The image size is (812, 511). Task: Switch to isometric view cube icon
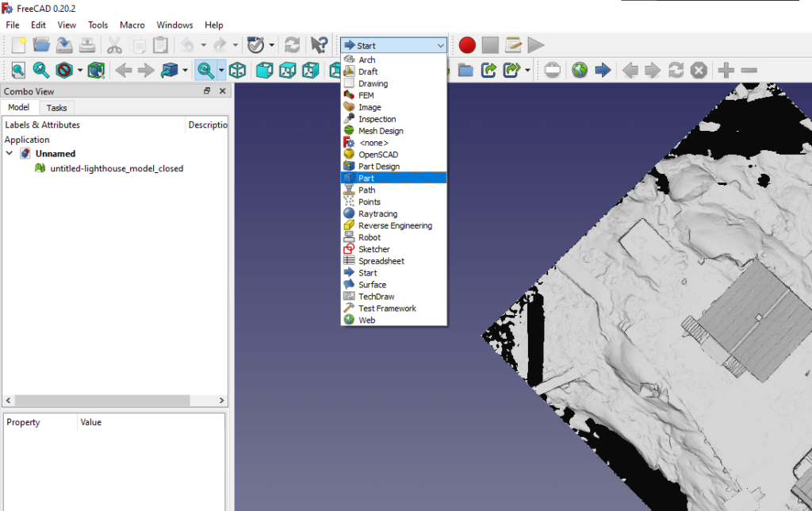point(237,71)
